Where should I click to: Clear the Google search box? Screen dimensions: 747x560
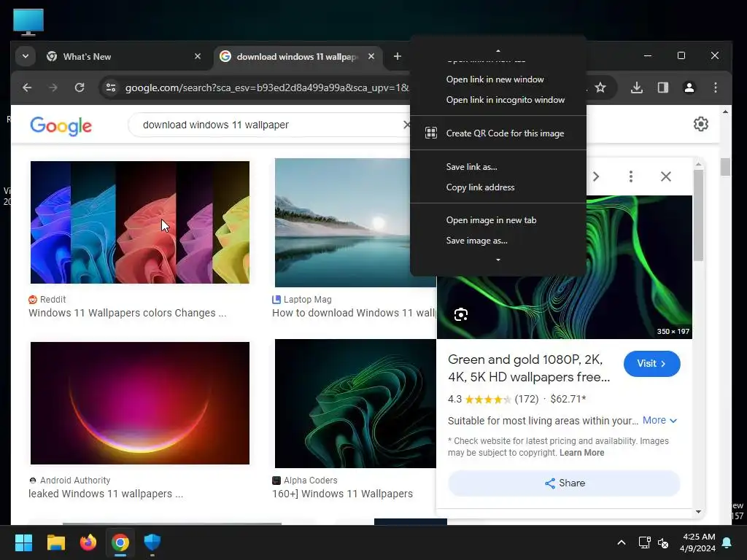[x=406, y=125]
